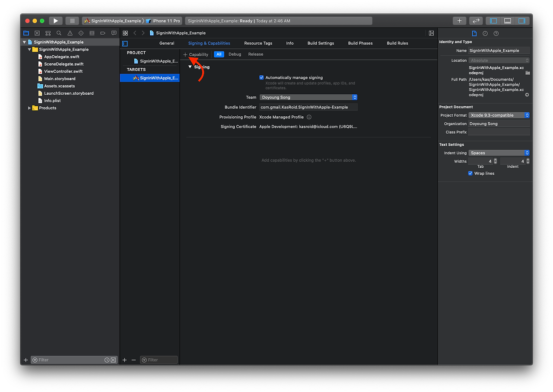This screenshot has width=553, height=392.
Task: Select the Debug configuration filter
Action: click(235, 54)
